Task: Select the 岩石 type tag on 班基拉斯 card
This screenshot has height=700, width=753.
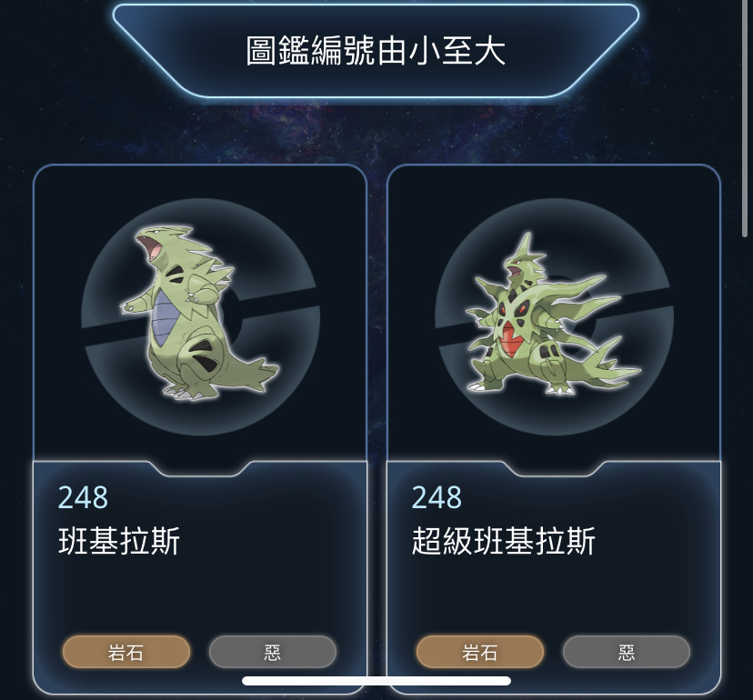Action: 126,652
